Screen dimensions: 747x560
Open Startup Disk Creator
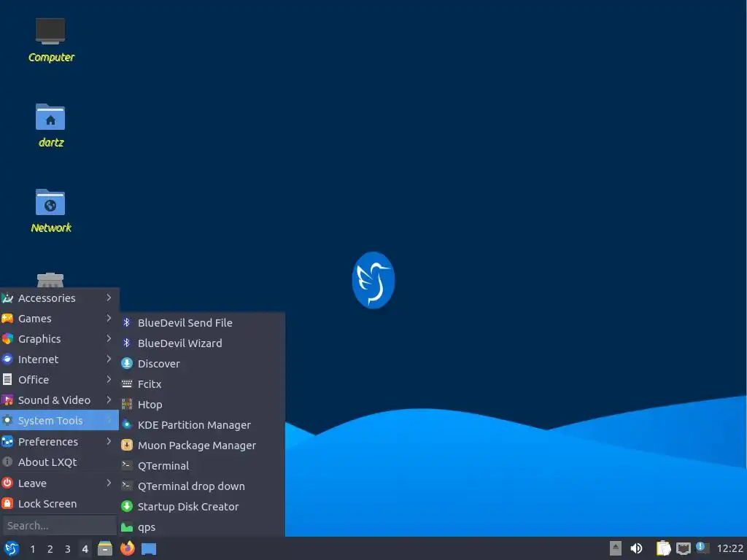click(x=203, y=507)
